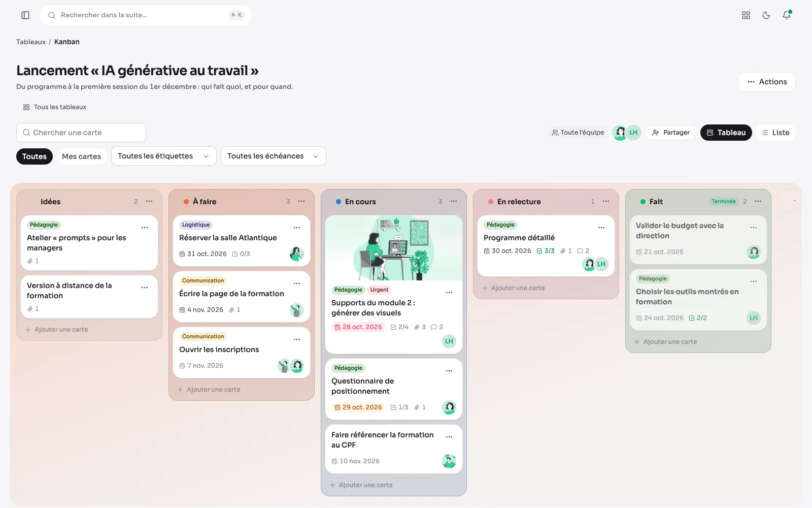Open the card menu for Ouvrir les inscriptions
Screen dimensions: 812x508
pyautogui.click(x=297, y=339)
